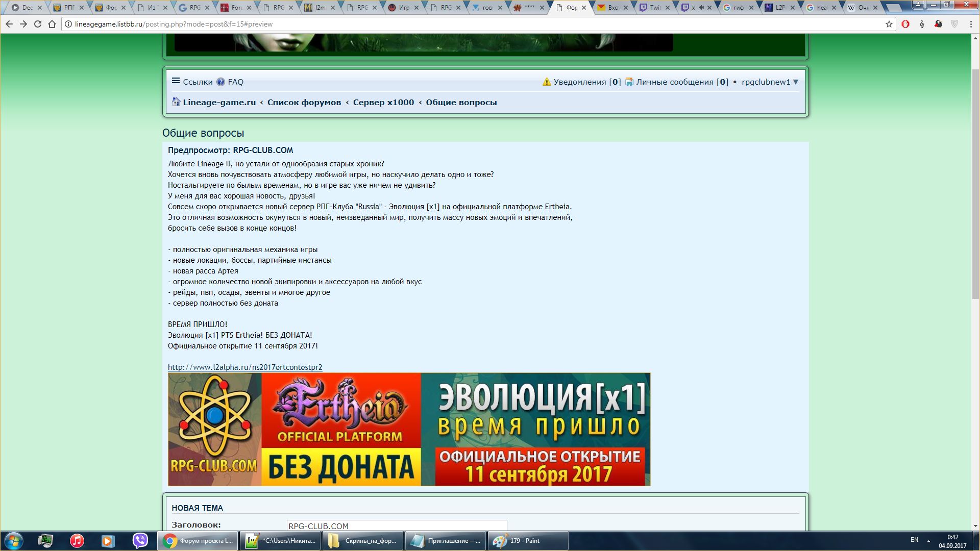Switch to the 179 - Paint window

coord(528,541)
